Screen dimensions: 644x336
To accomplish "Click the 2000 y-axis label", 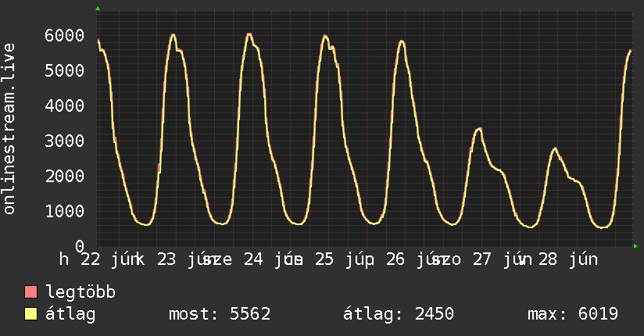I will click(65, 177).
